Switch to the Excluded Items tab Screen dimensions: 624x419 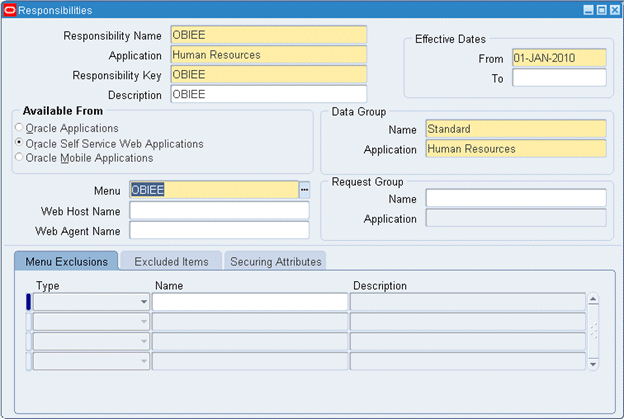171,261
